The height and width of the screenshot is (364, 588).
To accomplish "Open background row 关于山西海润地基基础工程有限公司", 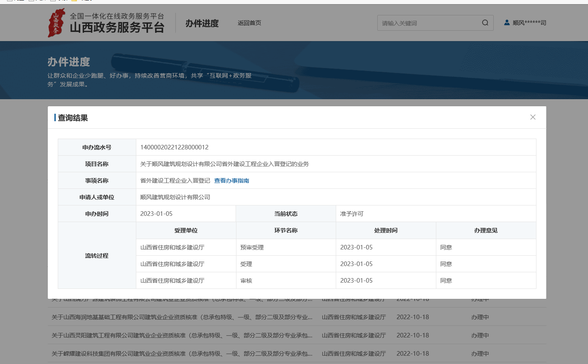I will [182, 317].
